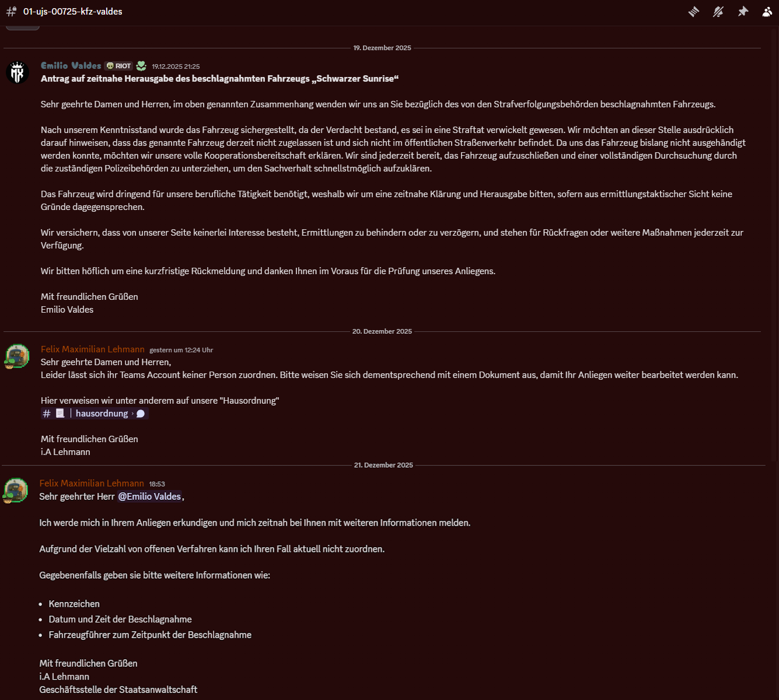779x700 pixels.
Task: Click the document icon in hausordnung link
Action: click(x=60, y=414)
